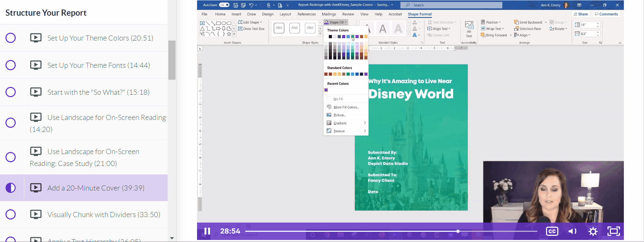The image size is (644, 242).
Task: Open 'Set Up Your Theme Colors (20:51)' lesson
Action: pos(100,38)
